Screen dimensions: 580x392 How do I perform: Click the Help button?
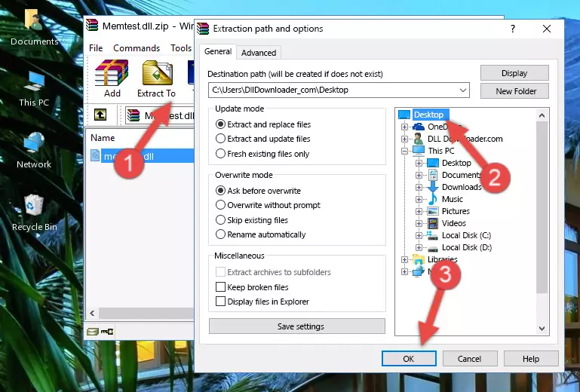pos(531,359)
